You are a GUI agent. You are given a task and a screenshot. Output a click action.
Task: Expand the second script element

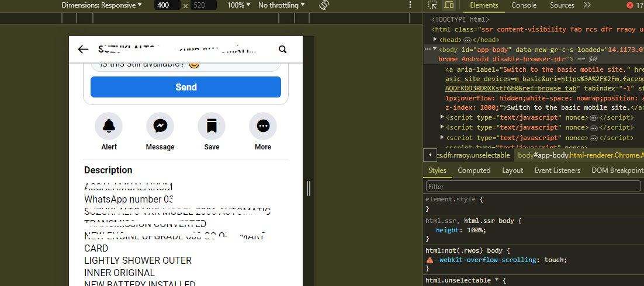pyautogui.click(x=442, y=127)
